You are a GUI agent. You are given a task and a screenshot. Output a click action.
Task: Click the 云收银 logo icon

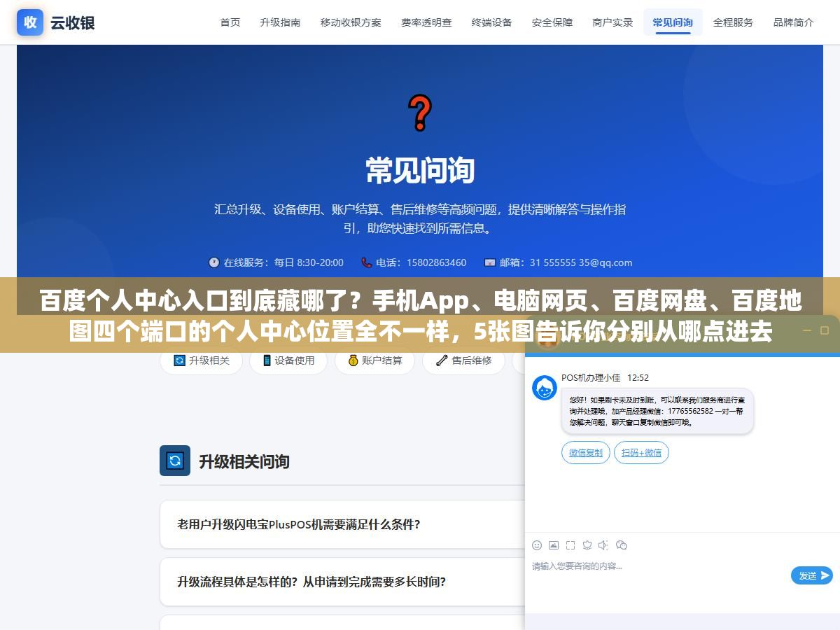[30, 22]
